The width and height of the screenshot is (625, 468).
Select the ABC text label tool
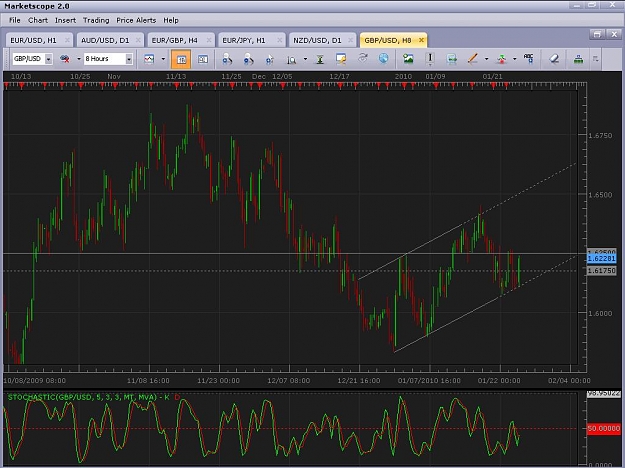pos(529,59)
